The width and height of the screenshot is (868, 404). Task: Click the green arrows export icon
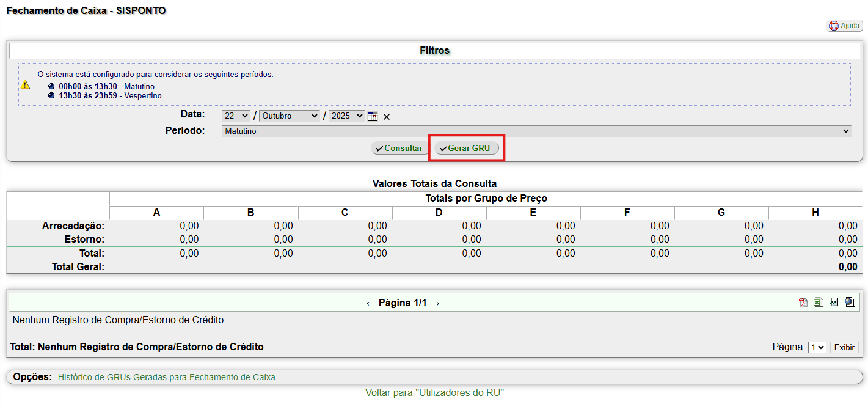(834, 303)
